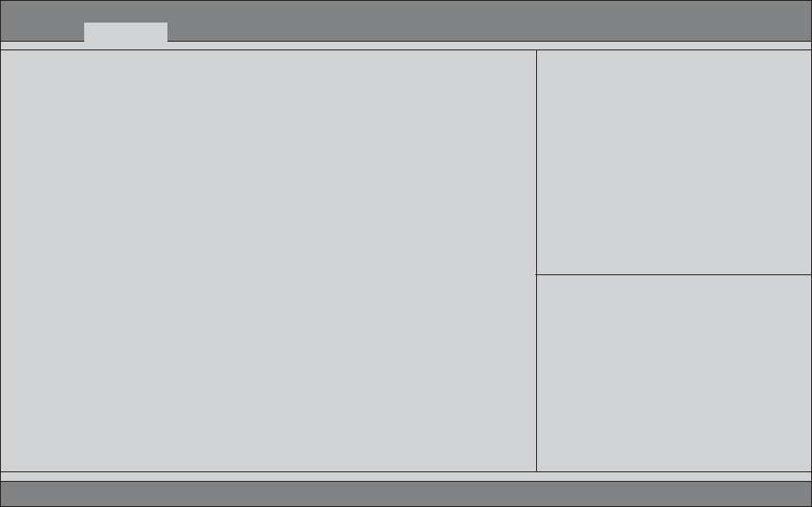This screenshot has height=507, width=812.
Task: Click inside the large empty left main panel
Action: click(268, 260)
